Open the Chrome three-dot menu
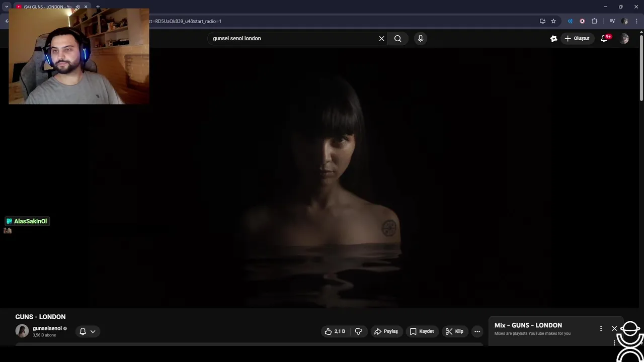 tap(636, 21)
